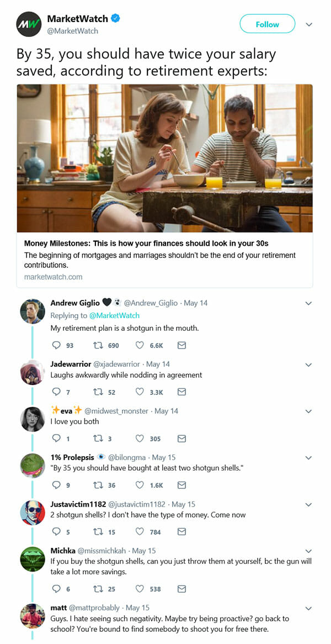
Task: Like Andrew Giglio's tweet with 6.6K likes
Action: click(x=140, y=345)
